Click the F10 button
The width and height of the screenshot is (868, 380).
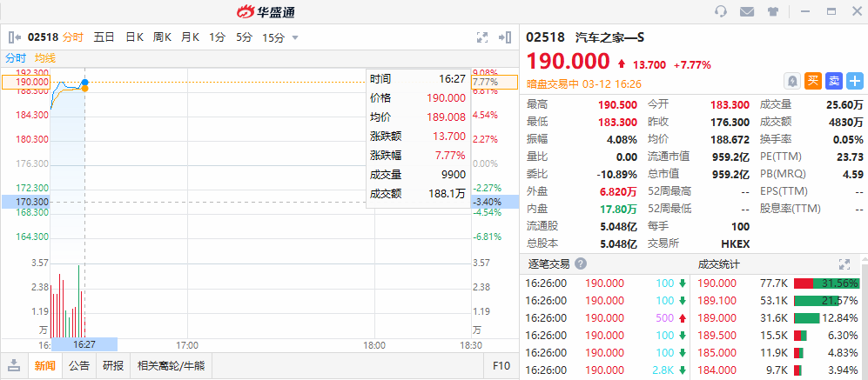(x=501, y=365)
